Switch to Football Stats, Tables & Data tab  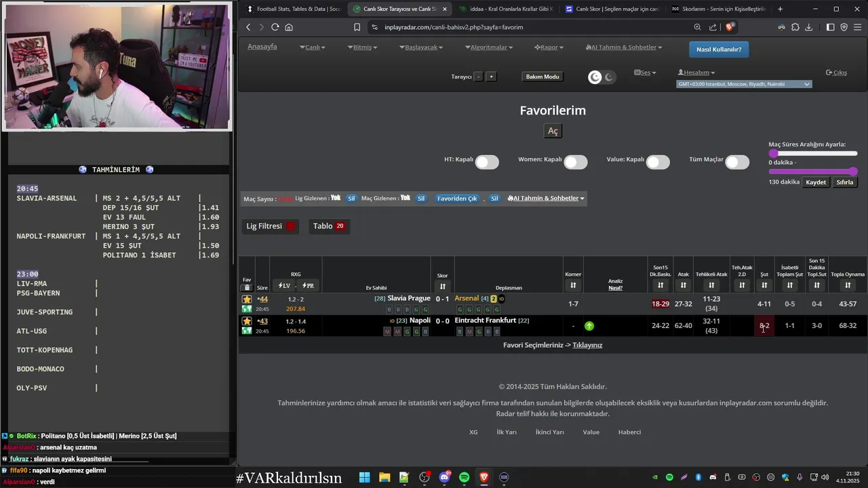click(x=294, y=9)
